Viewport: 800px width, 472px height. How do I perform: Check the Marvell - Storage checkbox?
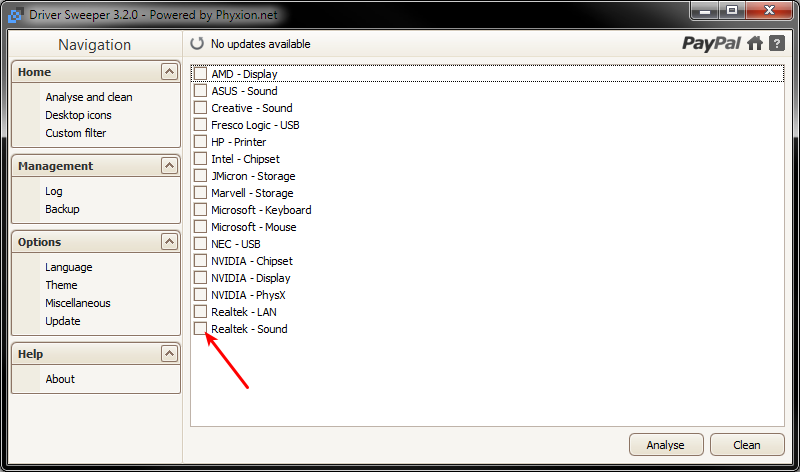pyautogui.click(x=201, y=193)
